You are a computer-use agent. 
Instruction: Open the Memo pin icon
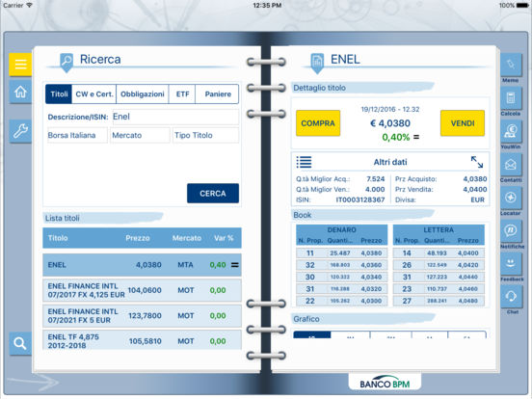[x=511, y=65]
